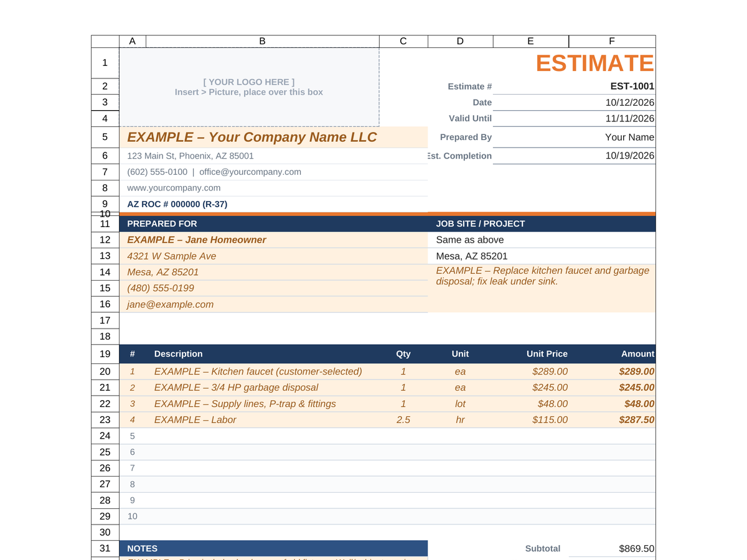747x560 pixels.
Task: Select the $869.50 subtotal cell
Action: coord(612,549)
